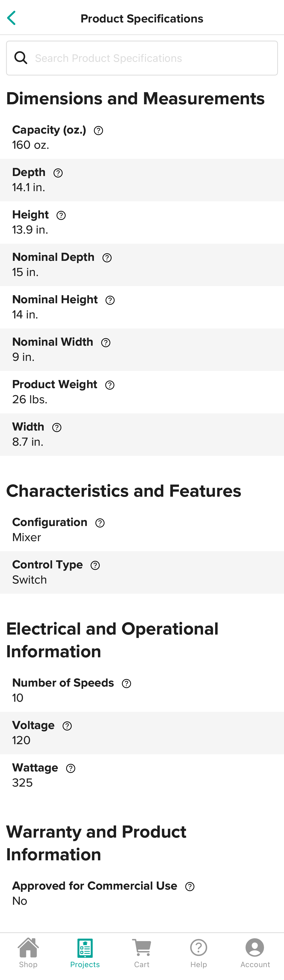The image size is (284, 980).
Task: Open the Configuration help tooltip
Action: click(x=99, y=523)
